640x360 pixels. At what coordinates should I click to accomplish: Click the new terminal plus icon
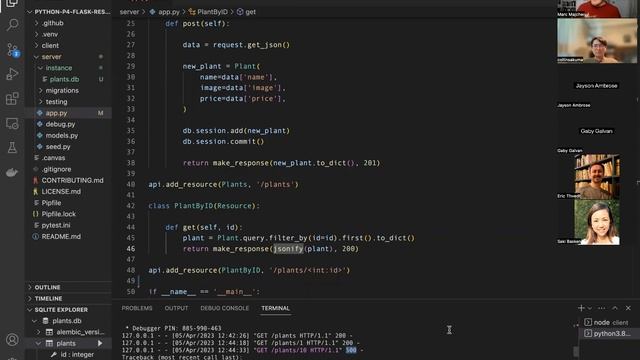click(581, 308)
